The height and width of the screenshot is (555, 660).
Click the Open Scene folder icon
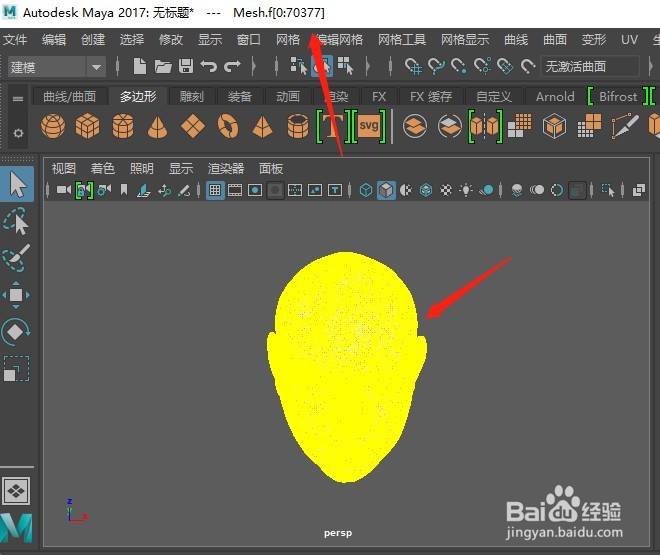coord(163,66)
